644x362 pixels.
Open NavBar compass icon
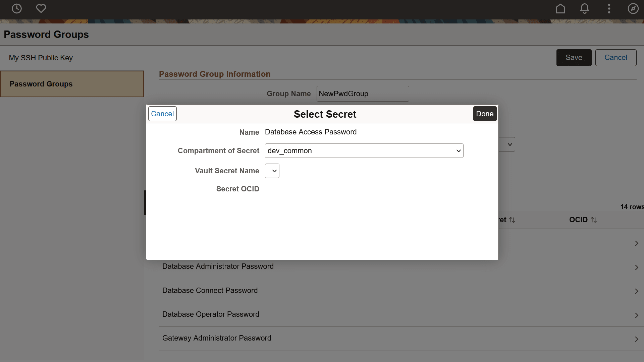coord(633,9)
